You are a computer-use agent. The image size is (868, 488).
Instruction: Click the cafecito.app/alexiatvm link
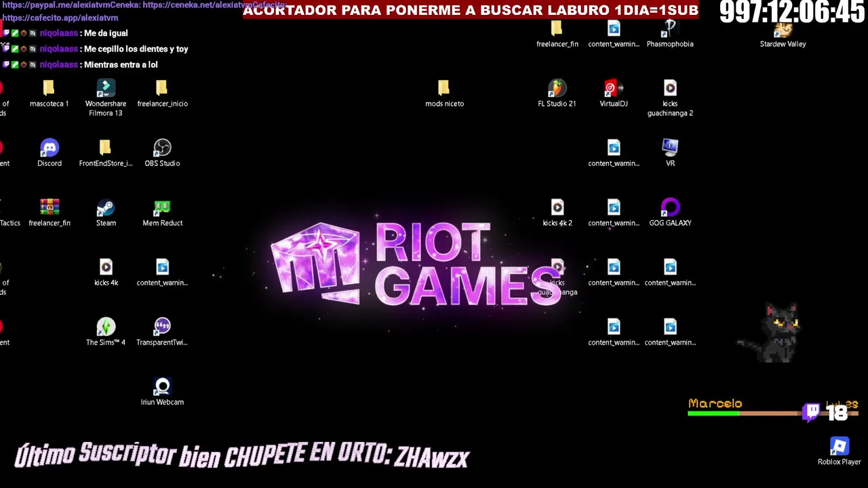60,18
